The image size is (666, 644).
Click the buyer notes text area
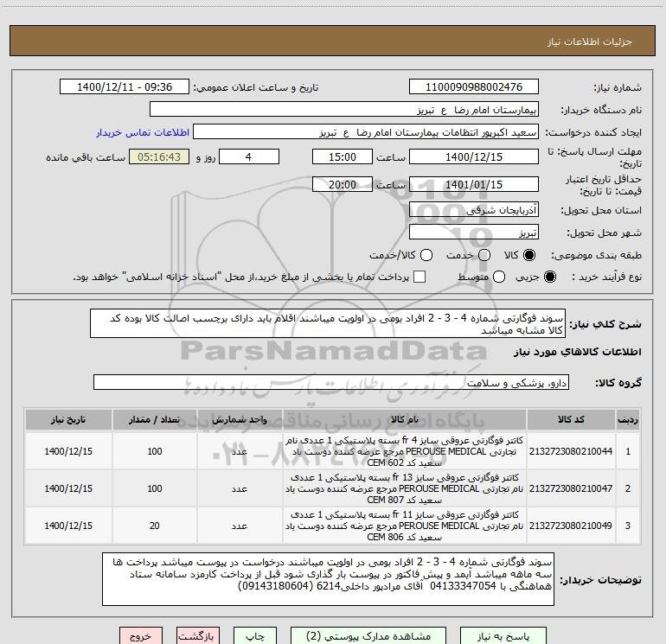coord(329,579)
